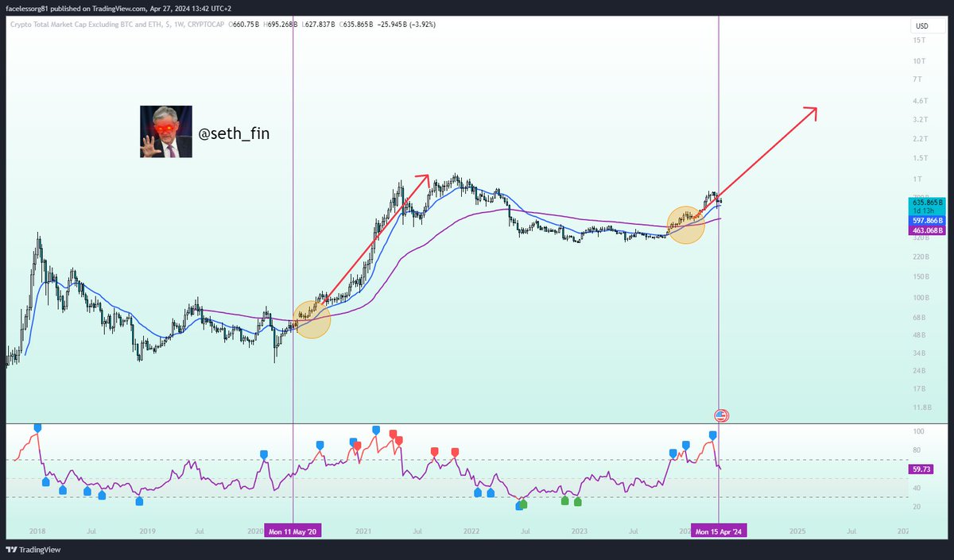954x560 pixels.
Task: Select the orange circle highlighting the 2020 crossover
Action: click(x=312, y=318)
